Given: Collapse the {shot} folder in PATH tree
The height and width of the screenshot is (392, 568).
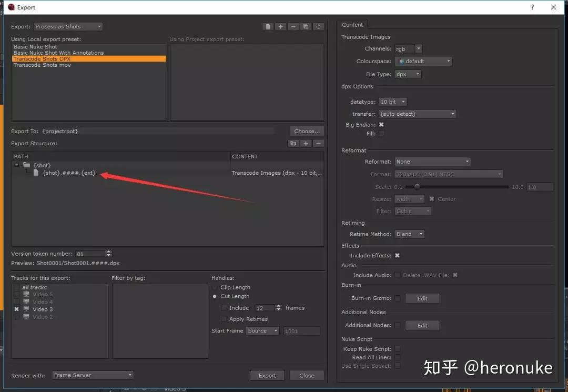Looking at the screenshot, I should pos(16,165).
